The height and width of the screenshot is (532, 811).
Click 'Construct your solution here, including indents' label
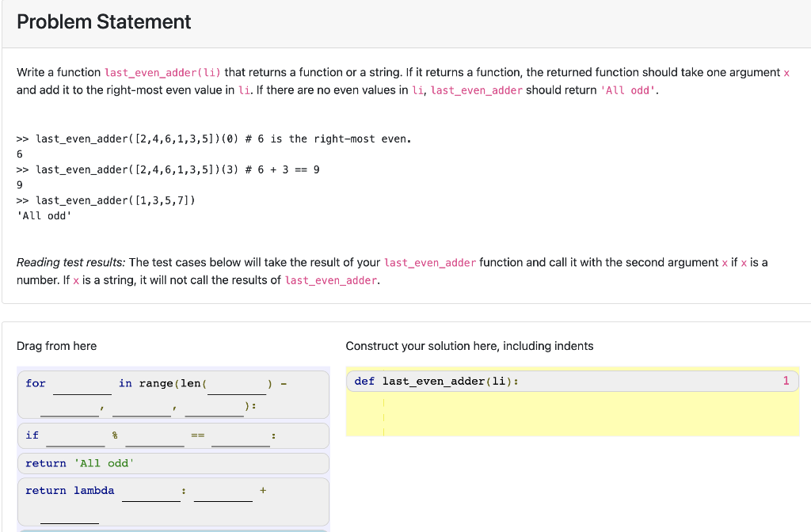(470, 346)
